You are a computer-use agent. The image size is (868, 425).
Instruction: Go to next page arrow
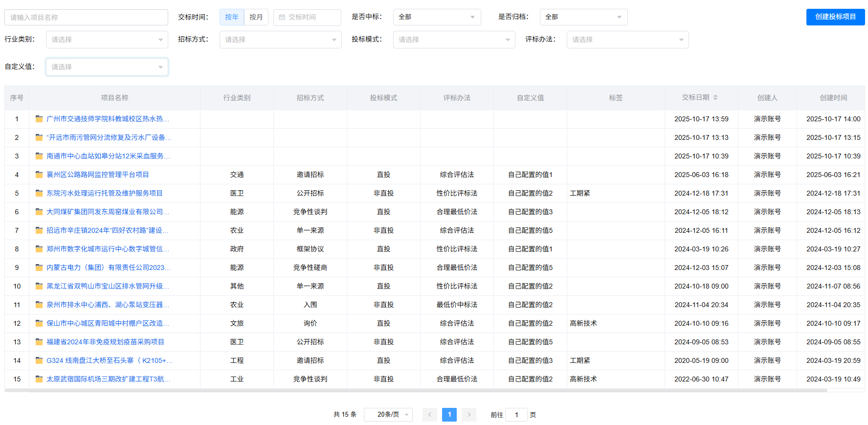468,415
